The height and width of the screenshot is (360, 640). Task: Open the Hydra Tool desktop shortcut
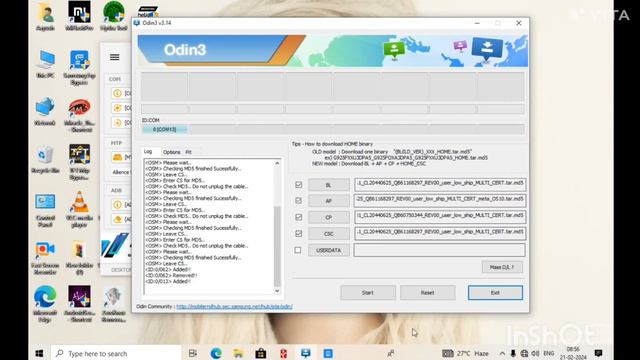pos(113,16)
